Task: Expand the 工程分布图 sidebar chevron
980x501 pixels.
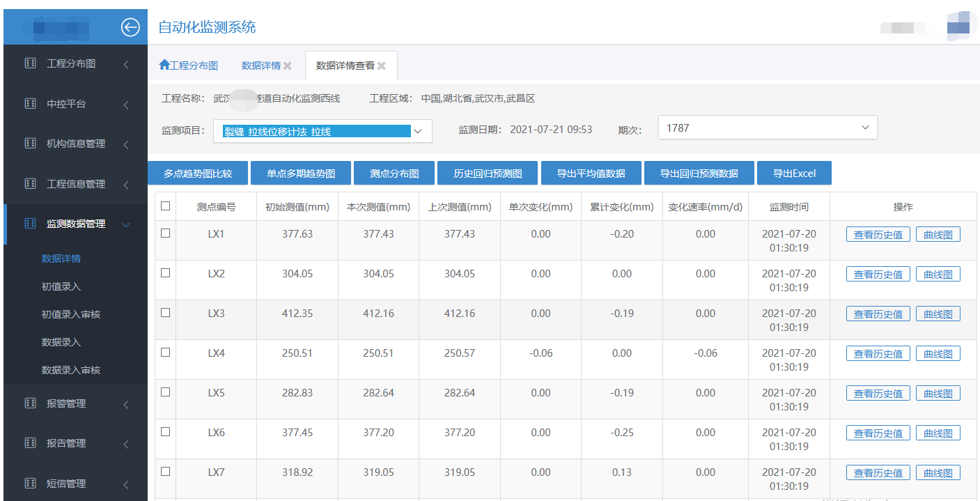Action: [x=126, y=64]
